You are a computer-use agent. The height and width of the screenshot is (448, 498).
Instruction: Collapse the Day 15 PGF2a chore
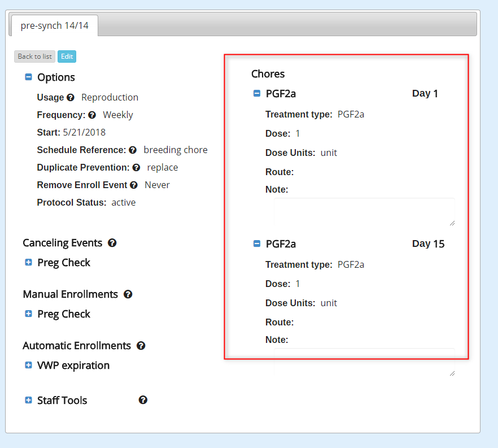[x=257, y=244]
